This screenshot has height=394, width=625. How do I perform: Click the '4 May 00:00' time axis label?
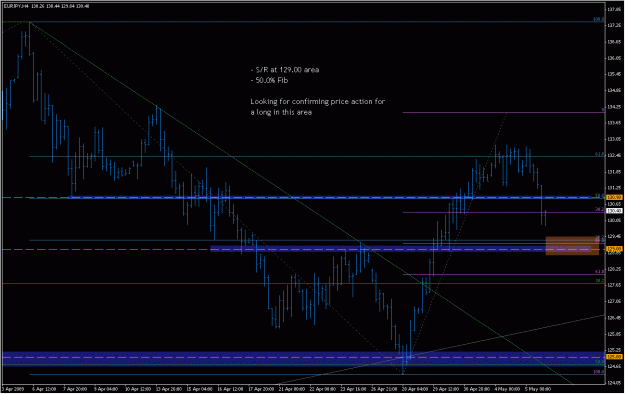[x=507, y=389]
